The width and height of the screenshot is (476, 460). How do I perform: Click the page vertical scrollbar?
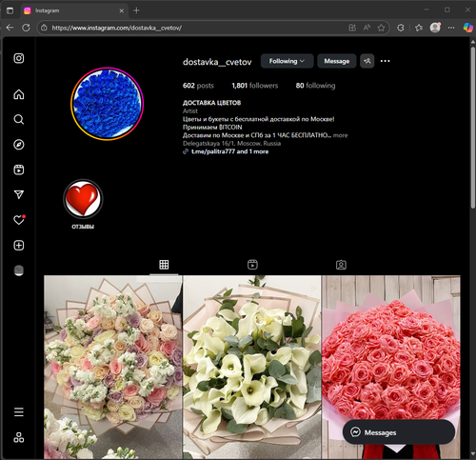pyautogui.click(x=472, y=128)
